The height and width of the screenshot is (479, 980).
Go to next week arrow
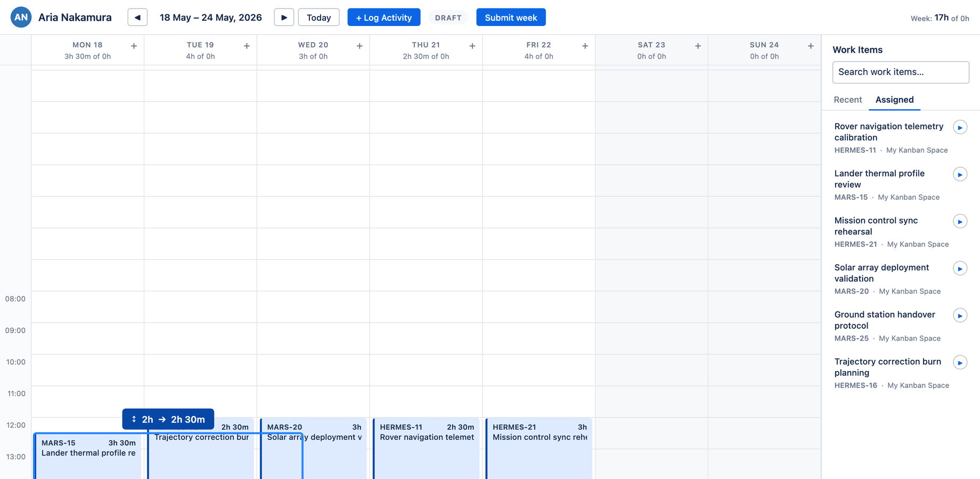(284, 18)
